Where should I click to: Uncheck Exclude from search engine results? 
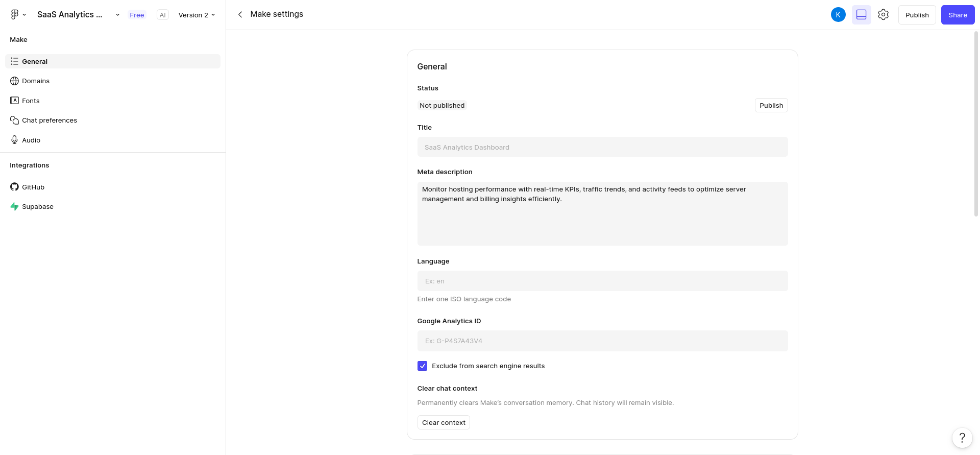[422, 366]
